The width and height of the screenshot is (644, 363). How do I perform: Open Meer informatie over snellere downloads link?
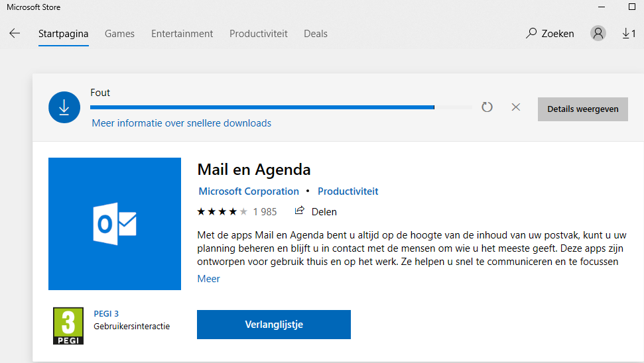[182, 123]
